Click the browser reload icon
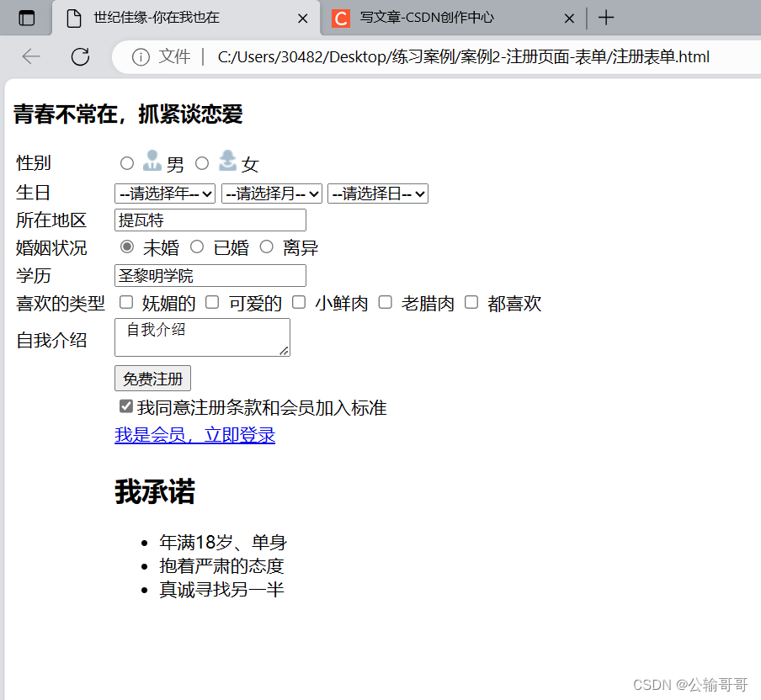The image size is (761, 700). coord(80,56)
